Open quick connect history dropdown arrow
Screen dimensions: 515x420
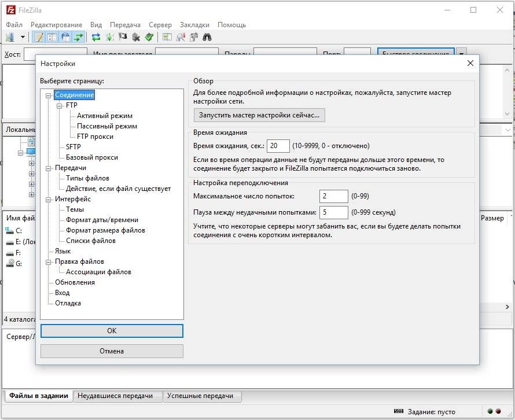[461, 53]
